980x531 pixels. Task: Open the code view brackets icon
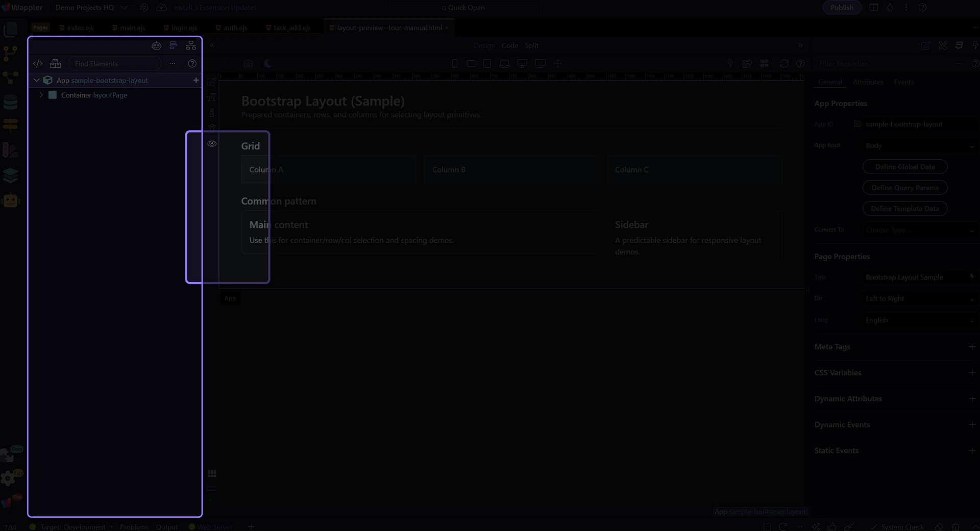click(38, 64)
